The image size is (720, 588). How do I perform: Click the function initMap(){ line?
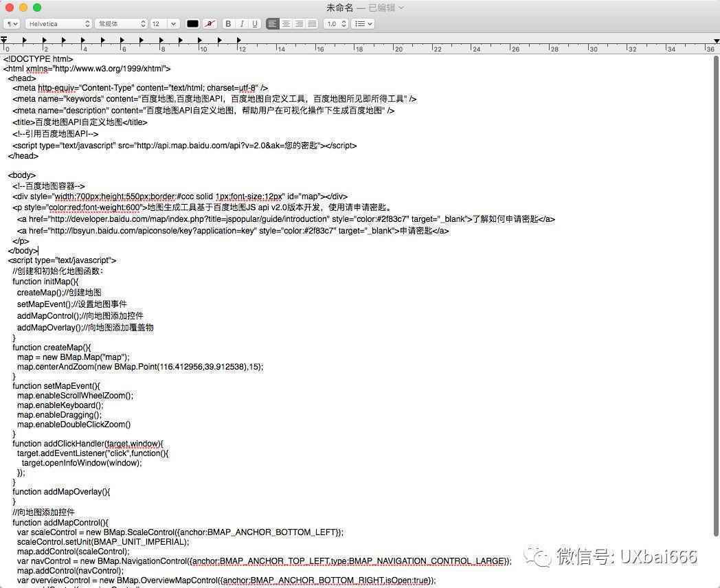point(45,282)
